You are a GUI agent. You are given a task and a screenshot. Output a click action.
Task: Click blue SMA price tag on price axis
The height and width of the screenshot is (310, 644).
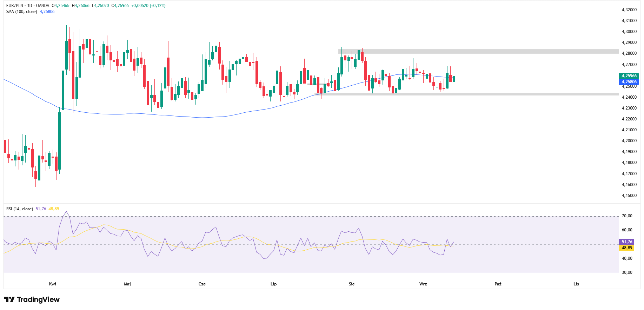629,82
